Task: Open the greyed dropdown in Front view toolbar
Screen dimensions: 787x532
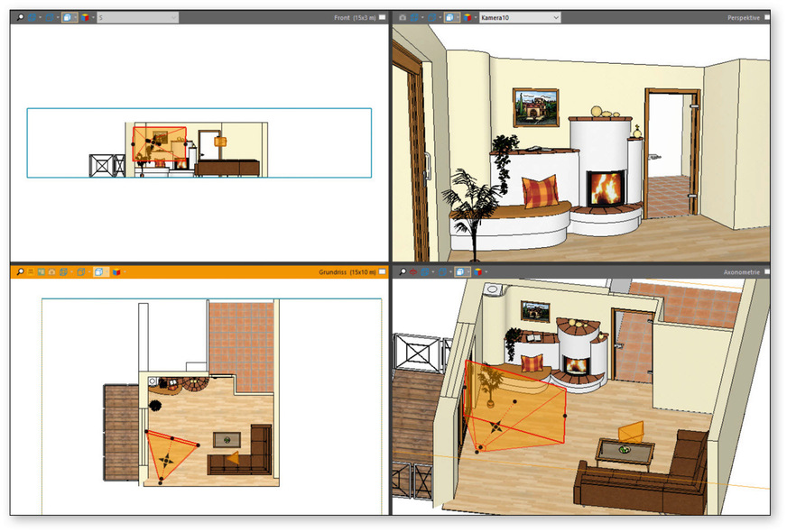Action: pyautogui.click(x=136, y=17)
